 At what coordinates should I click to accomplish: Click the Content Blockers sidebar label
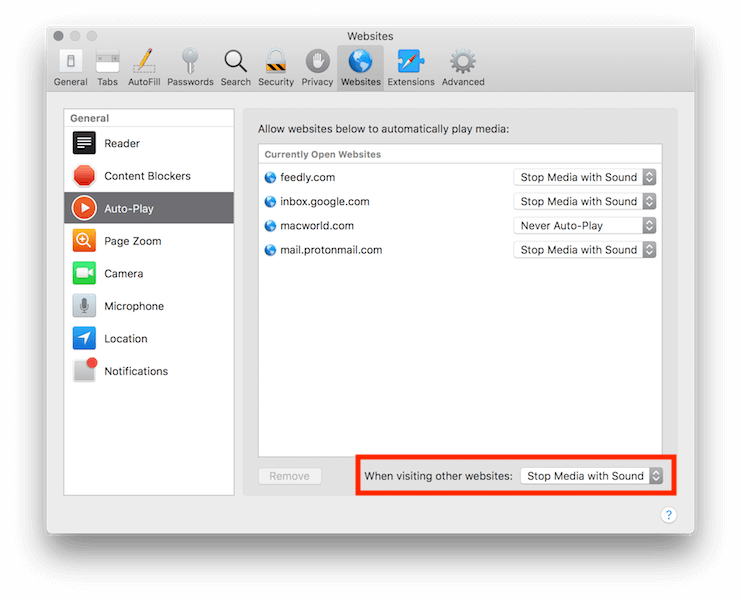point(147,176)
